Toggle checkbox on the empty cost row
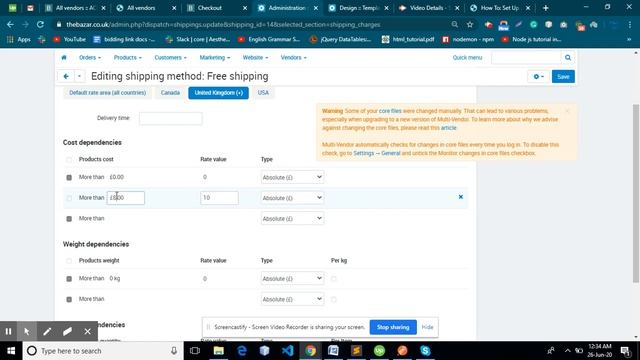 coord(69,219)
